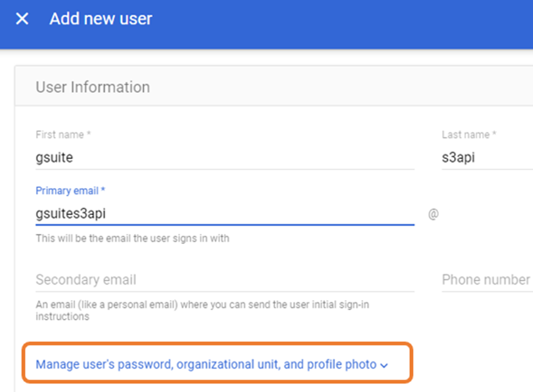Click the sign-in email helper text
Image resolution: width=533 pixels, height=392 pixels.
(x=132, y=238)
